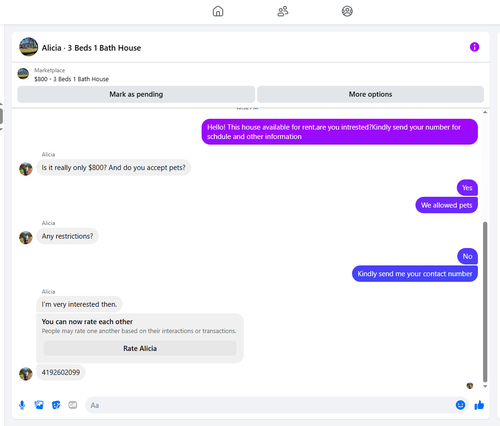Click the scroll up arrow in chat

(485, 112)
